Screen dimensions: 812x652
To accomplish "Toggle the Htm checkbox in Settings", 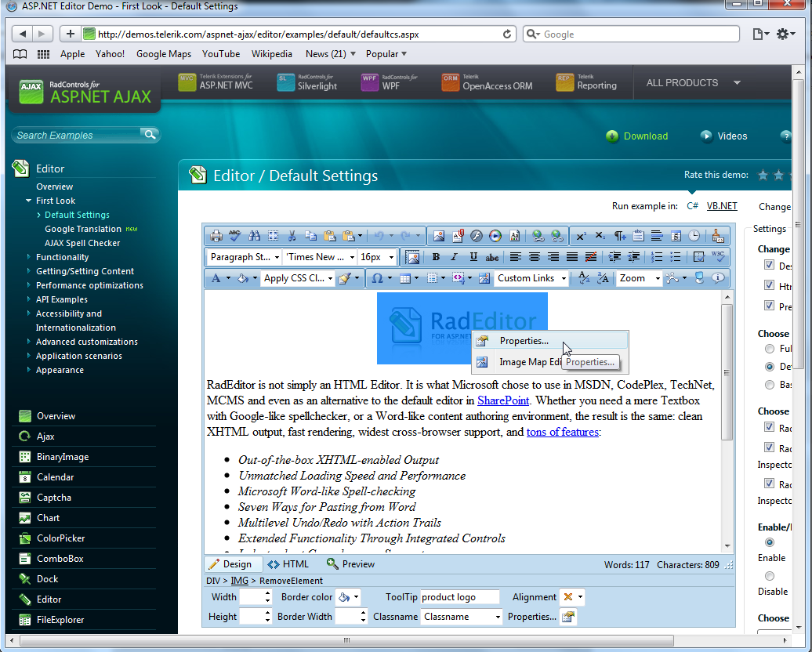I will tap(769, 285).
